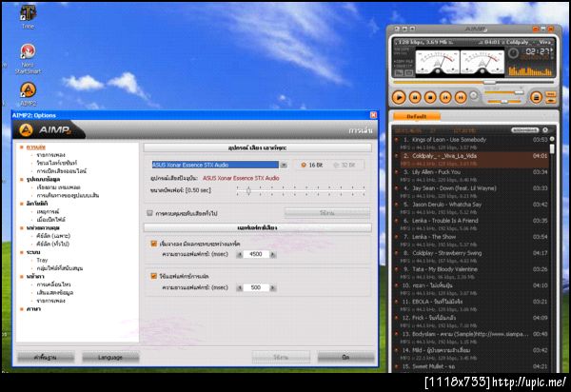The height and width of the screenshot is (392, 571).
Task: Adjust the 0.50 sec buffer size slider
Action: point(248,190)
